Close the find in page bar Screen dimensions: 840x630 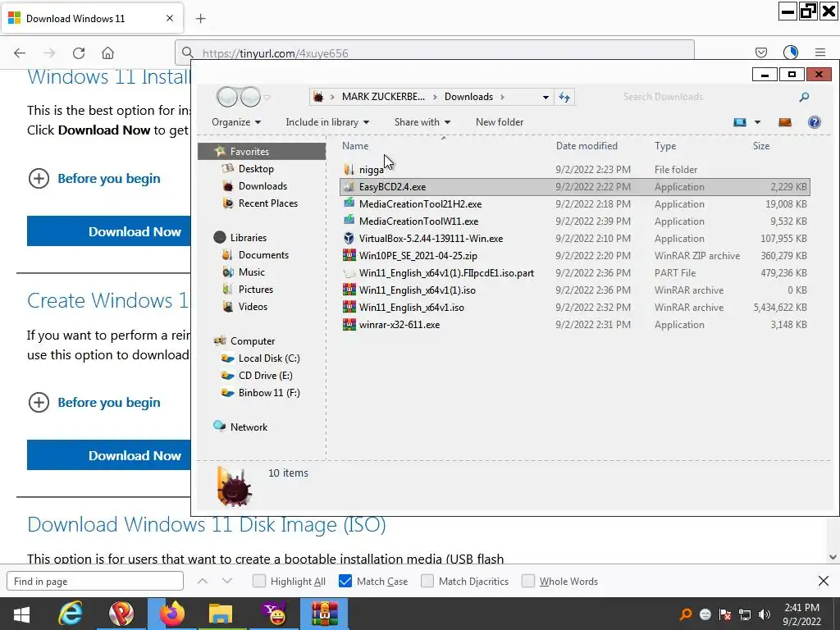pos(824,581)
